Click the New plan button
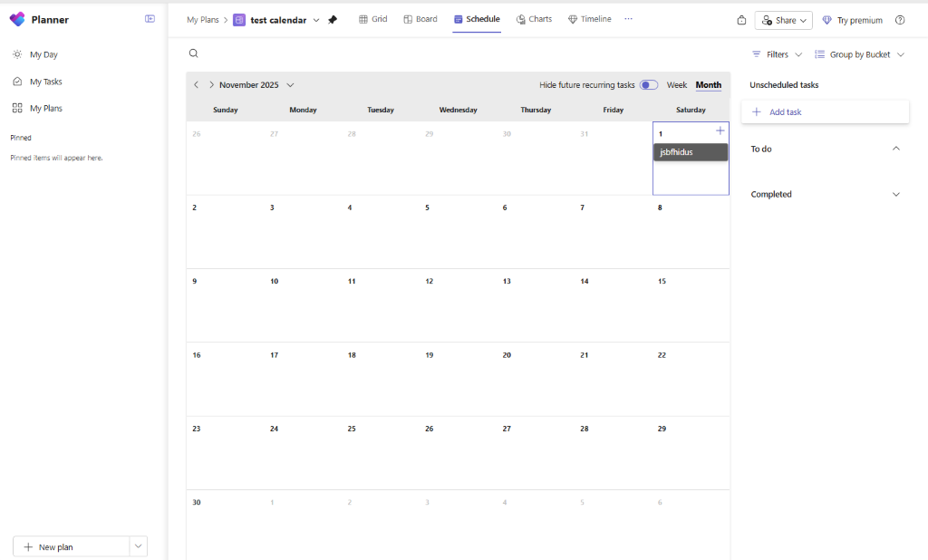The image size is (928, 560). tap(71, 546)
